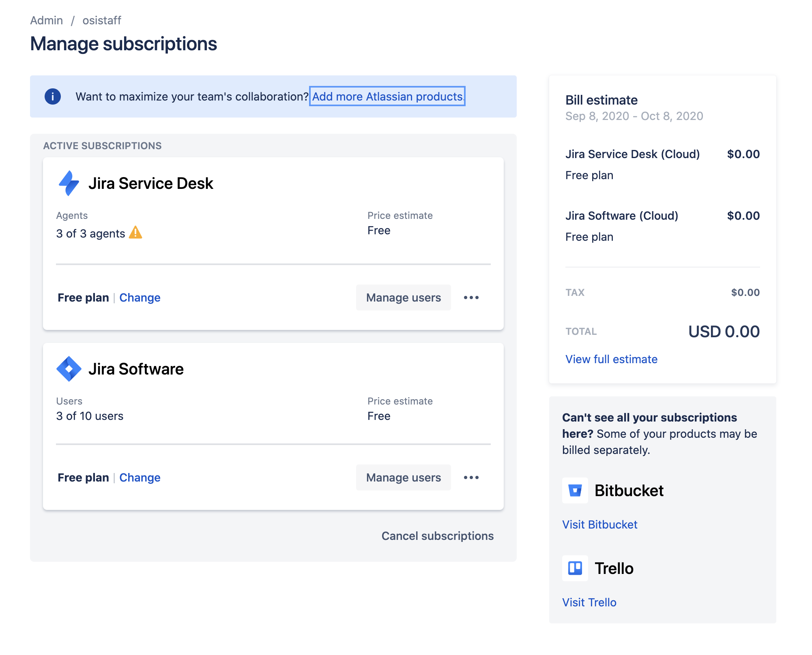
Task: Click the Trello logo icon
Action: click(x=575, y=568)
